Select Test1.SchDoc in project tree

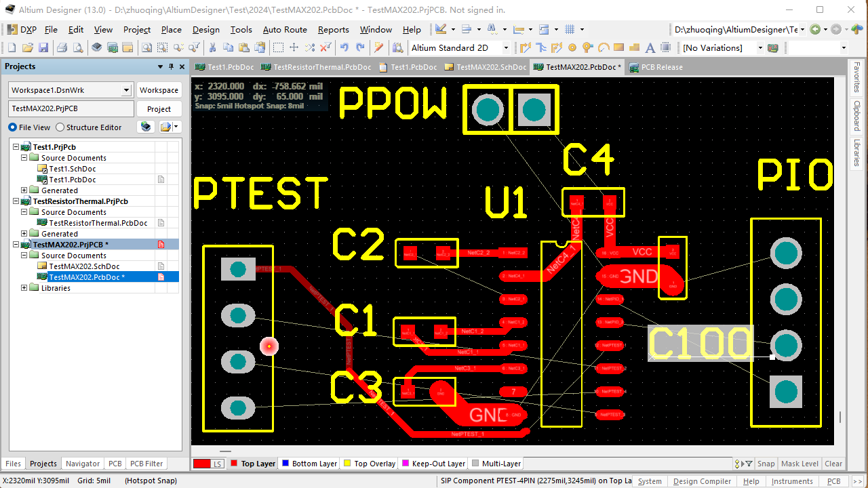coord(72,169)
